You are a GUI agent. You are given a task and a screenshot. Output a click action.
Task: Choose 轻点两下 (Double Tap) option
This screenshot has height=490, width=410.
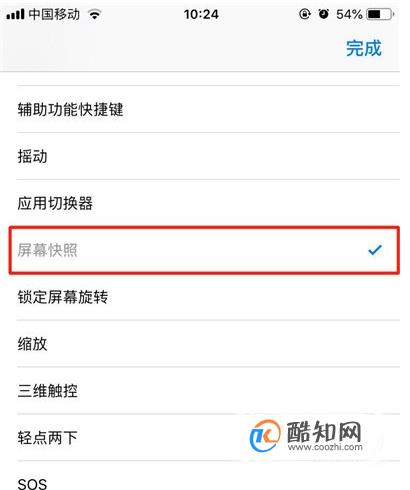coord(208,438)
